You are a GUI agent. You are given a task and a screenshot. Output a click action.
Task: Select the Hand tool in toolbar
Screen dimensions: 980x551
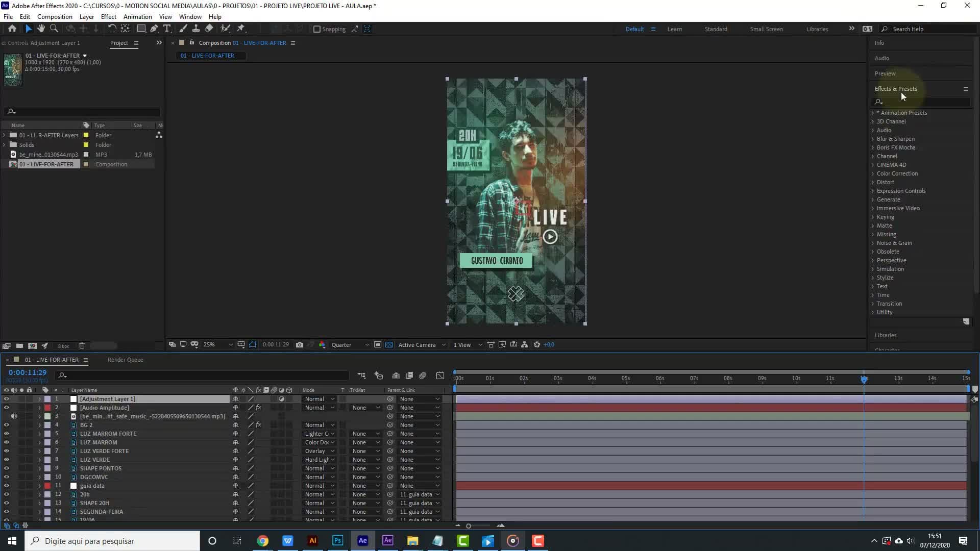(41, 29)
